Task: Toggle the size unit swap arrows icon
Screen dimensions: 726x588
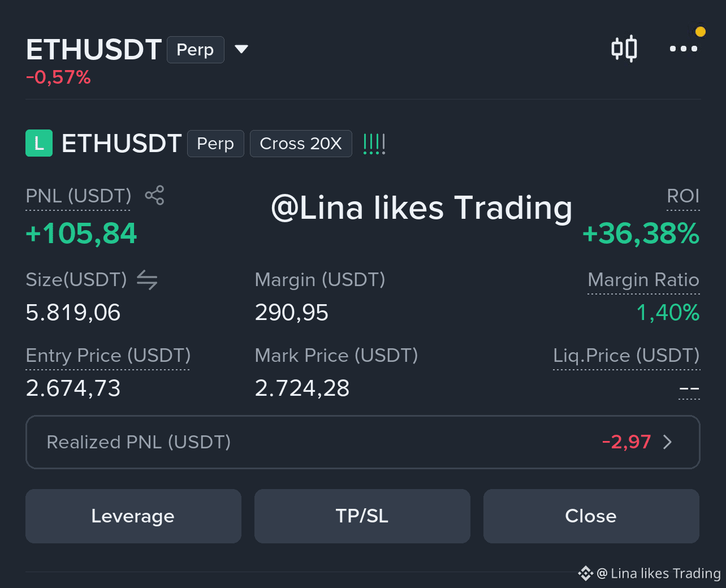Action: [x=147, y=280]
